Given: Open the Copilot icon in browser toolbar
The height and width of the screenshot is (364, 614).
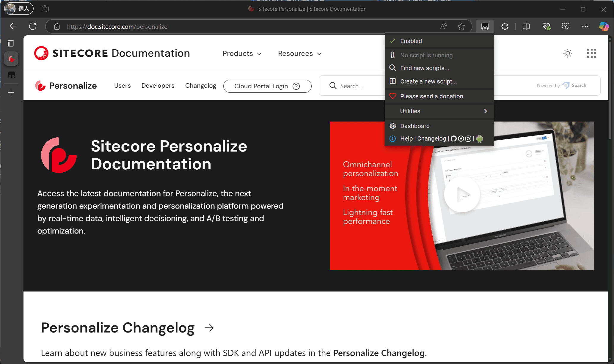Looking at the screenshot, I should coord(604,26).
